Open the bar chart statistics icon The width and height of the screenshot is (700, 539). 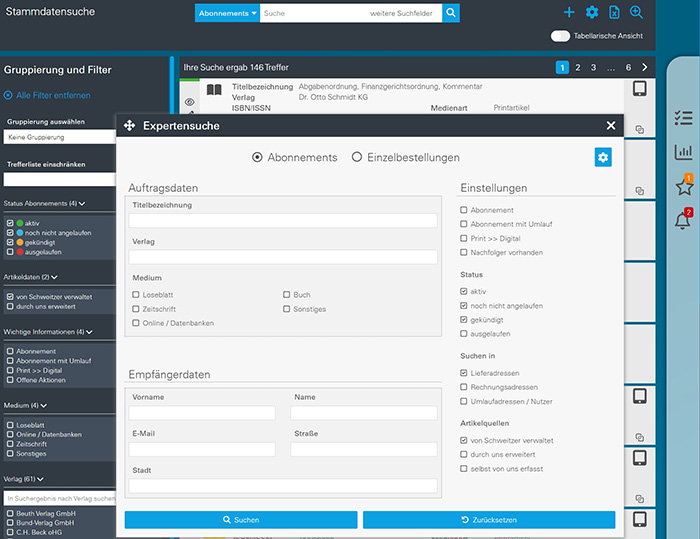tap(683, 153)
